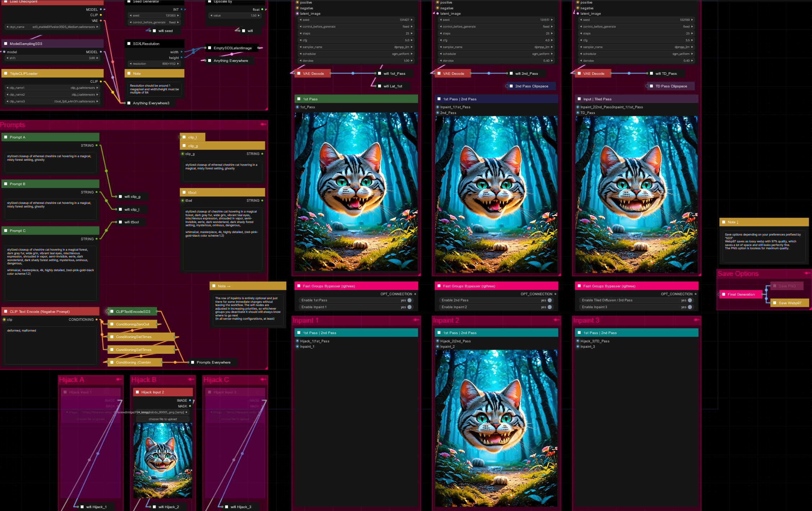Click the SDXLResolution node's title square
Screen dimensions: 812x511
[129, 44]
